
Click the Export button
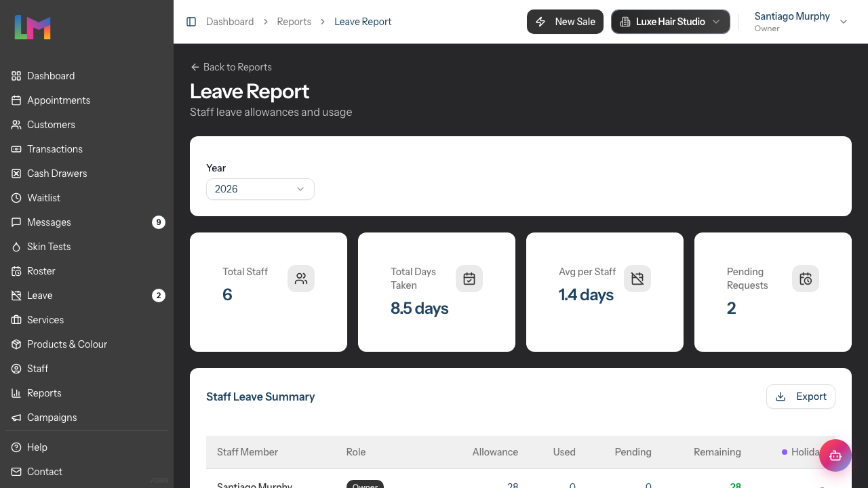tap(801, 396)
